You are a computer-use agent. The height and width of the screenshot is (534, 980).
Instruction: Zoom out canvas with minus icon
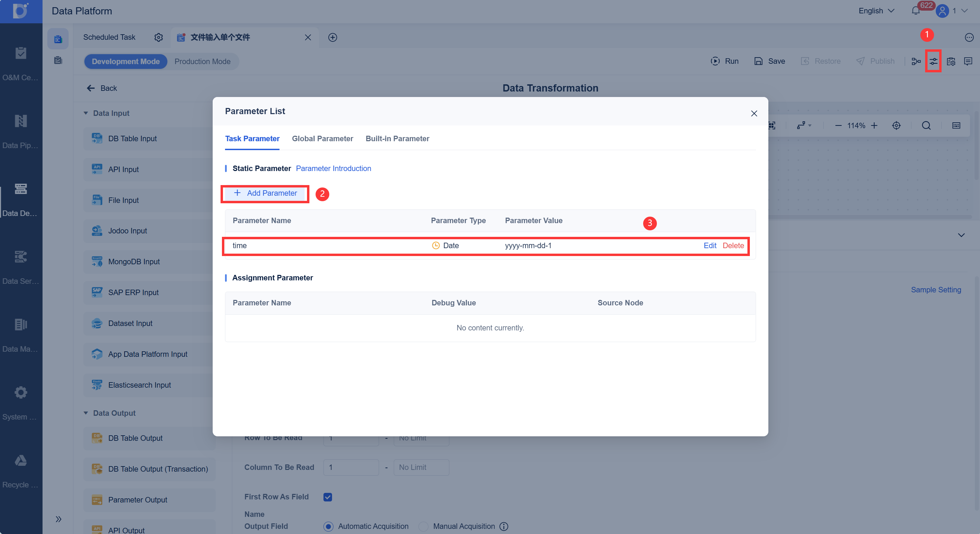point(838,125)
